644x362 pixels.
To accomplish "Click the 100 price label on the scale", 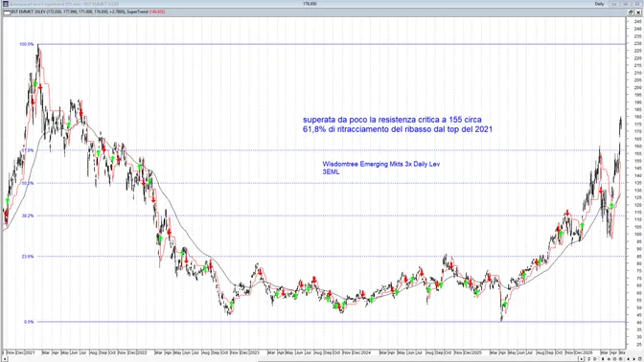I will click(637, 235).
